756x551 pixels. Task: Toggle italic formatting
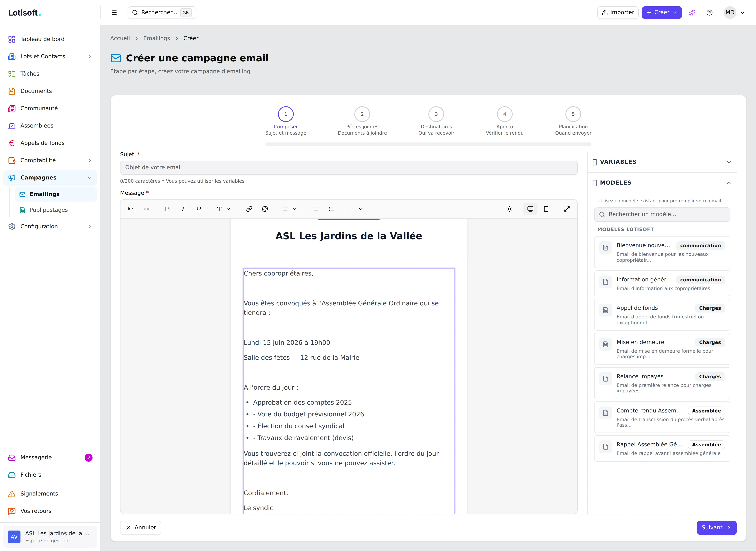point(183,209)
